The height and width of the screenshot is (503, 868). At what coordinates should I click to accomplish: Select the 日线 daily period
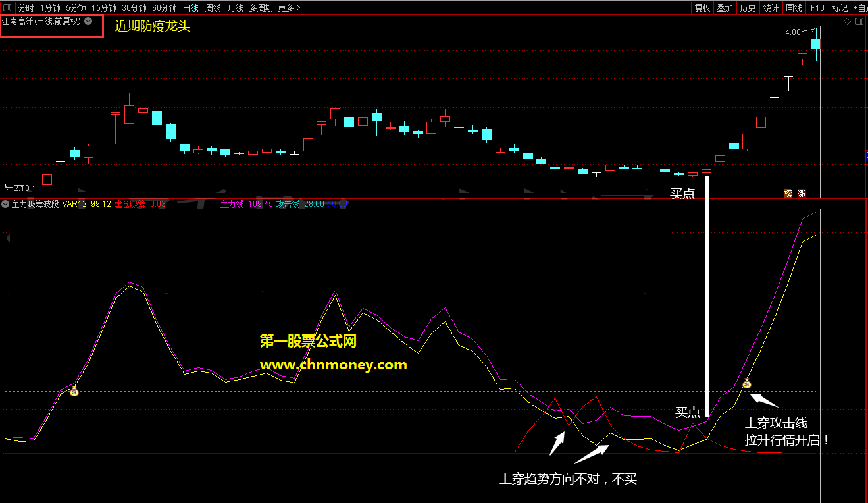(x=191, y=8)
